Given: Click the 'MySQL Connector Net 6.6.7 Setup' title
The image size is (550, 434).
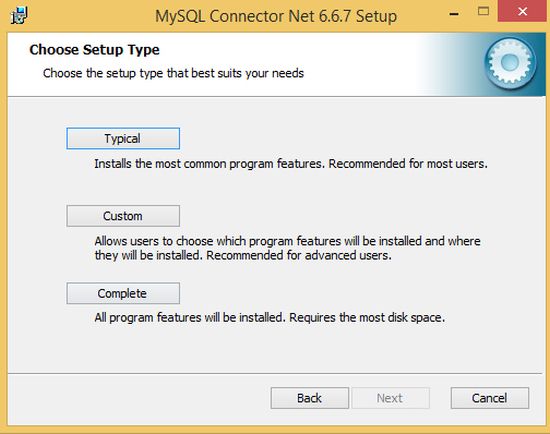Looking at the screenshot, I should point(276,16).
